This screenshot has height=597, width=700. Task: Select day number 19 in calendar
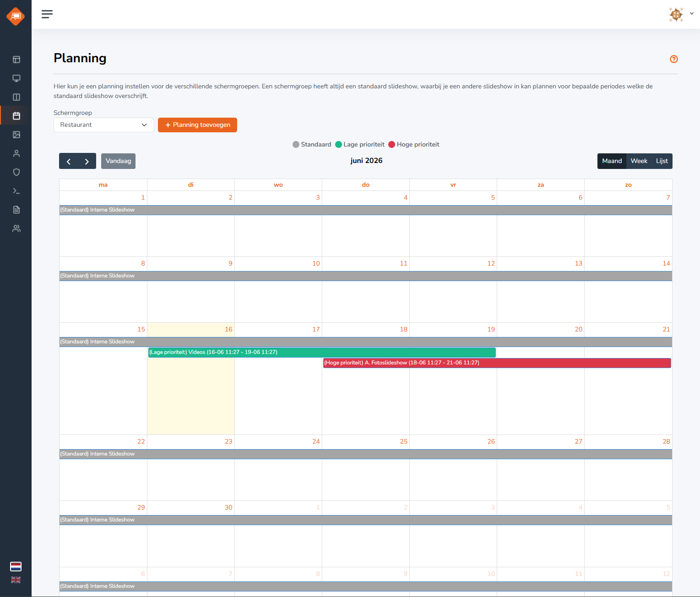click(491, 330)
